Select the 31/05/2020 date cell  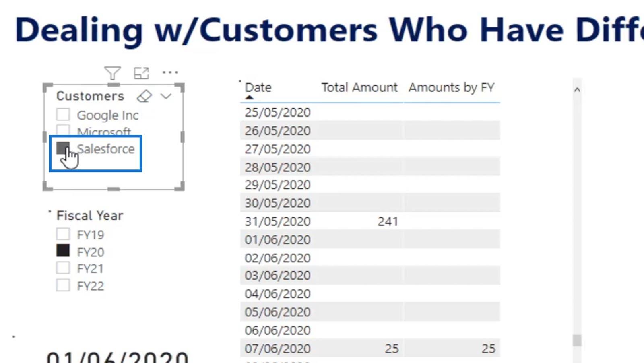(x=277, y=221)
